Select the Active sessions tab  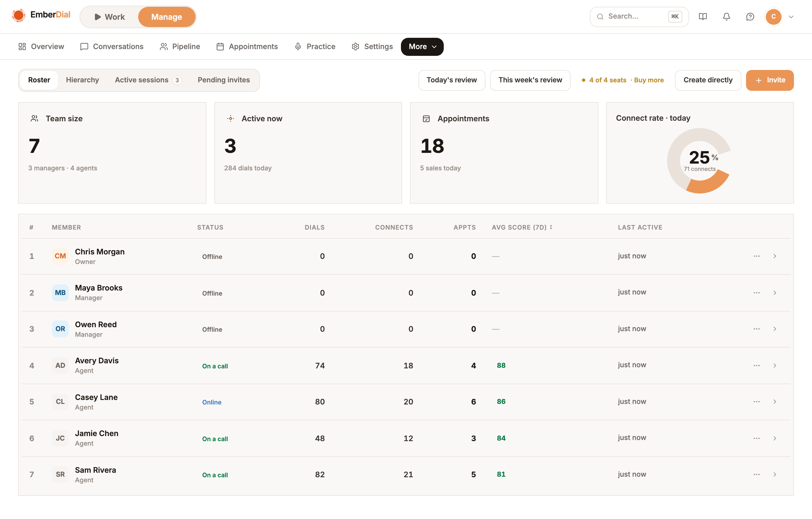[148, 80]
